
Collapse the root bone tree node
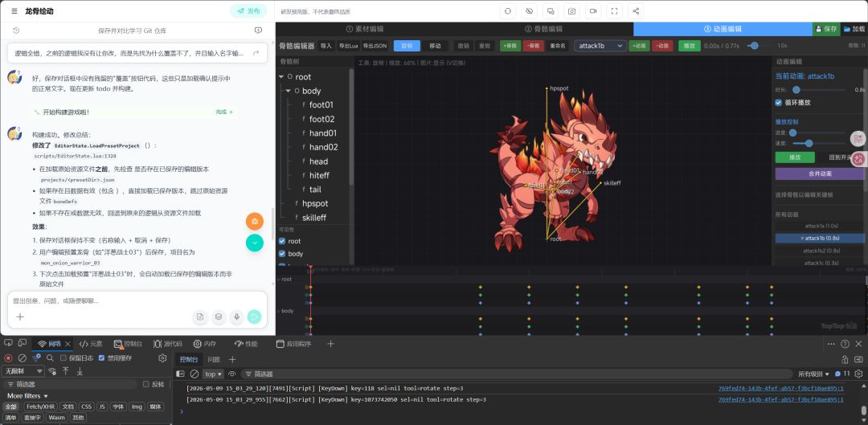tap(281, 77)
